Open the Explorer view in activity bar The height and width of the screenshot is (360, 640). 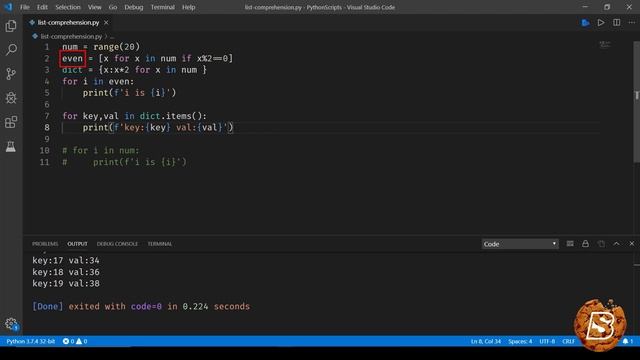[x=11, y=26]
